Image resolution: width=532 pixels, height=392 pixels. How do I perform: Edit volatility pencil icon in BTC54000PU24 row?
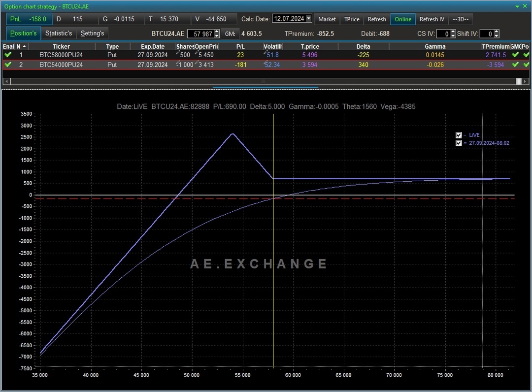pos(265,63)
